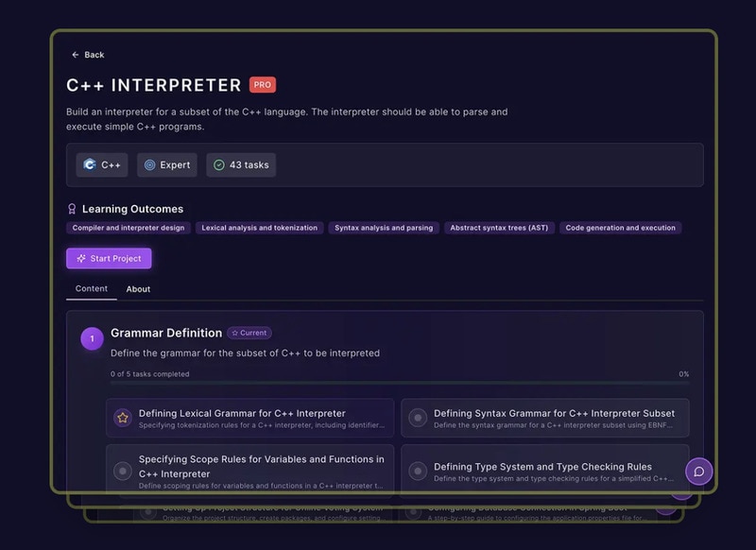Toggle the Defining Syntax Grammar task circle
The height and width of the screenshot is (550, 756).
pos(417,418)
